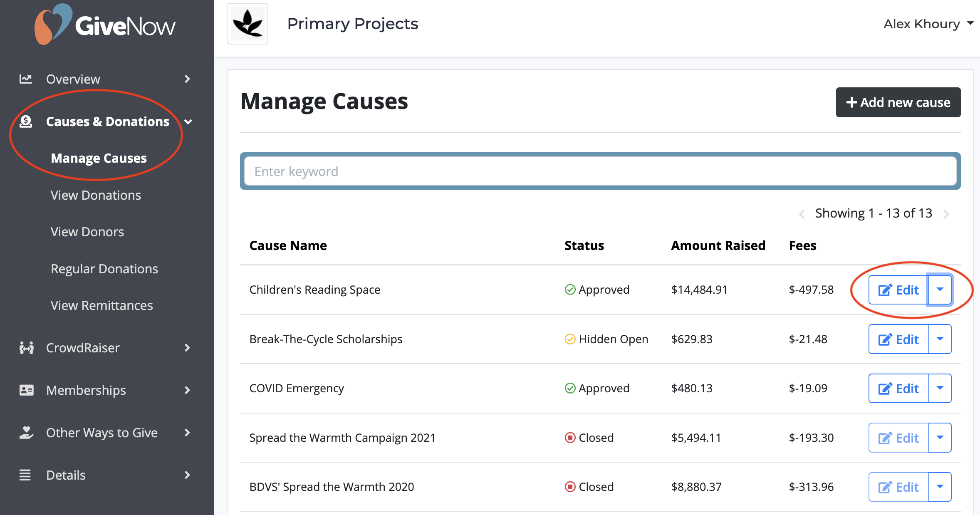Screen dimensions: 980x515
Task: Open dropdown beside Children's Reading Space Edit
Action: point(940,290)
